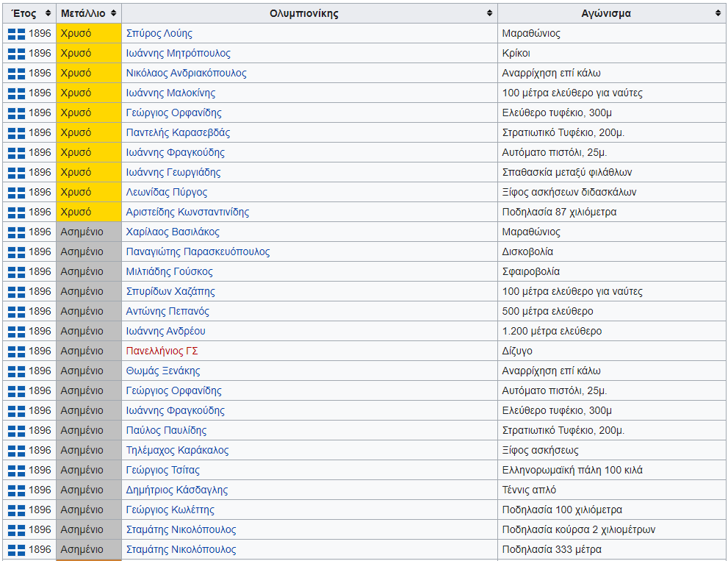Click the Greek flag in Σπύρος Λούης row
Image resolution: width=728 pixels, height=561 pixels.
tap(16, 34)
